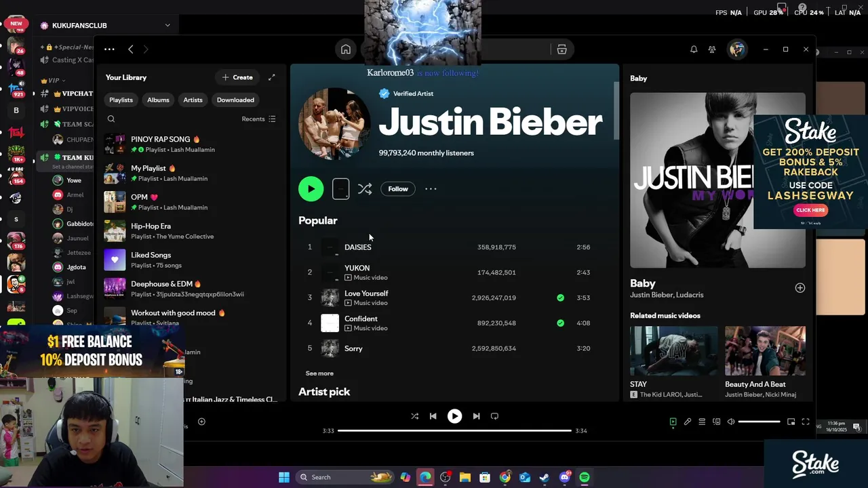868x488 pixels.
Task: Open Connect to a device icon
Action: (716, 422)
